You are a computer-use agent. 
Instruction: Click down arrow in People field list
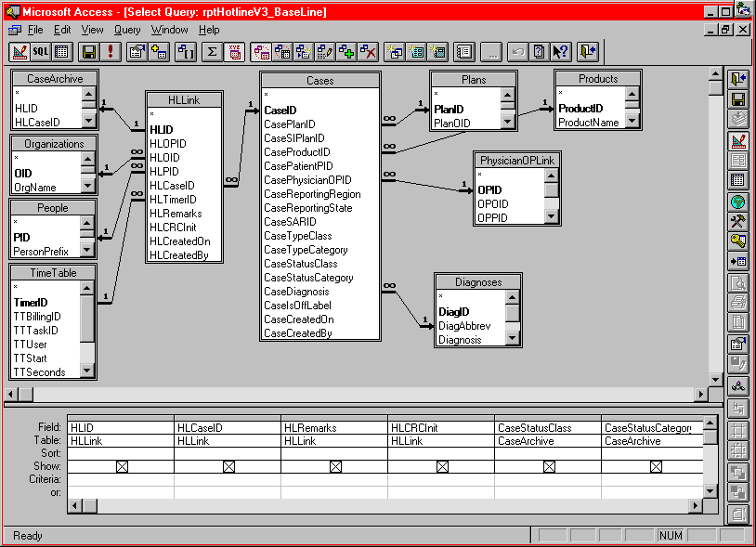86,250
